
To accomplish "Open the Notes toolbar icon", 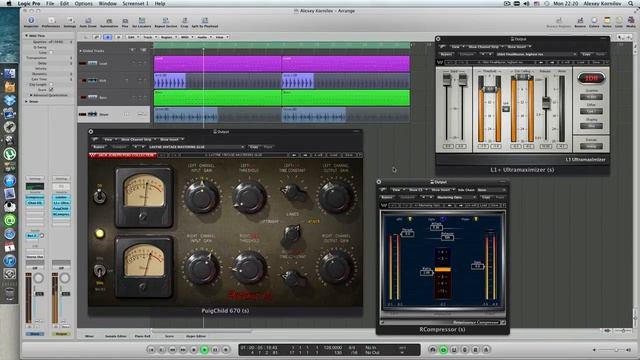I will [x=607, y=22].
